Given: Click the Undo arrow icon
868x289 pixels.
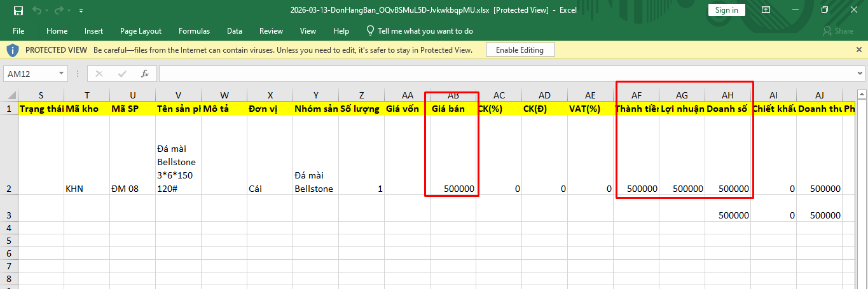Looking at the screenshot, I should click(37, 10).
